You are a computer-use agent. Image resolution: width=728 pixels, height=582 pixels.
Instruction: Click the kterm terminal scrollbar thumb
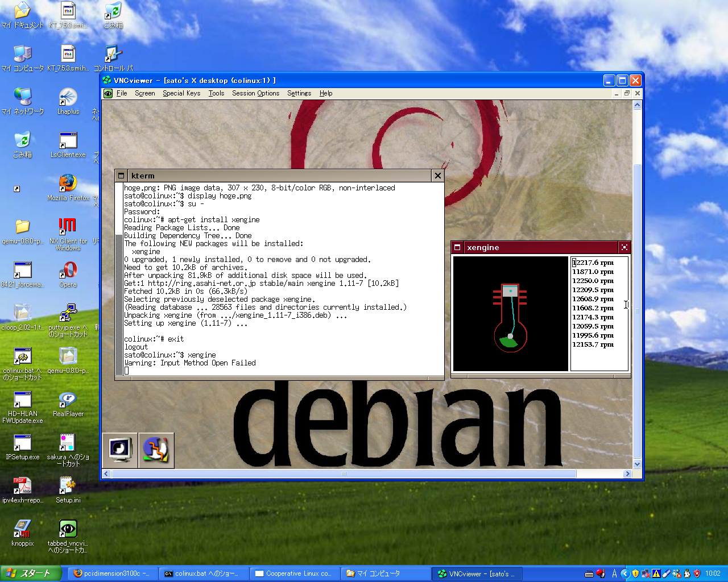tap(119, 304)
